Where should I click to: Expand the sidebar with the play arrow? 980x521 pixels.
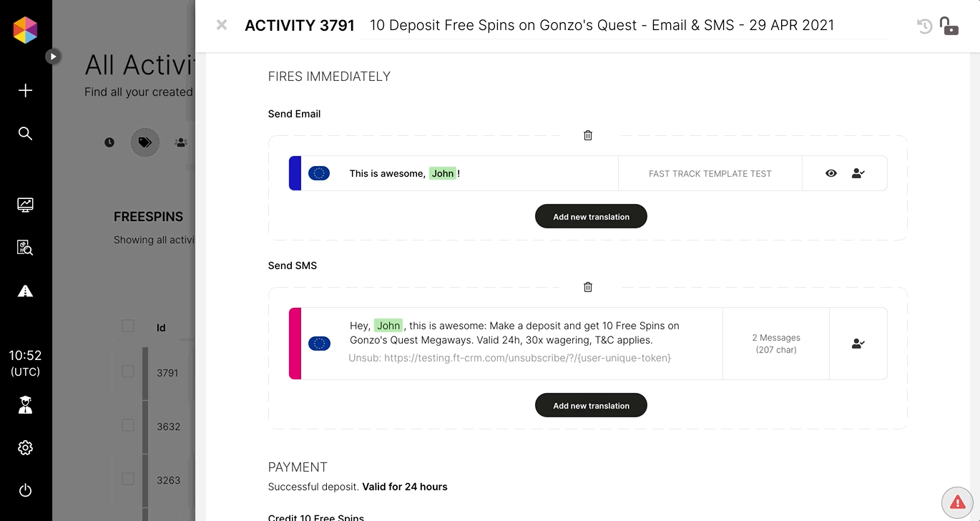(53, 56)
